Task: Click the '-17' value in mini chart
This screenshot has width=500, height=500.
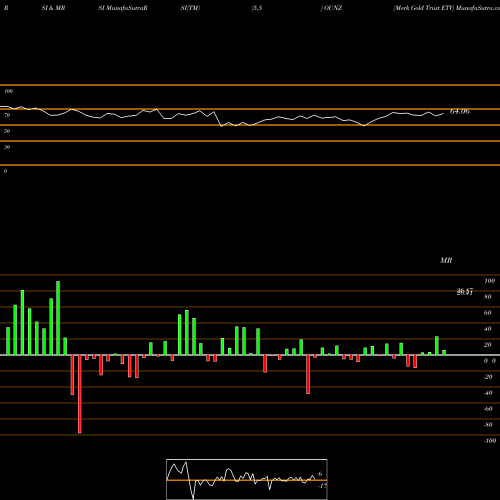Action: pyautogui.click(x=322, y=486)
